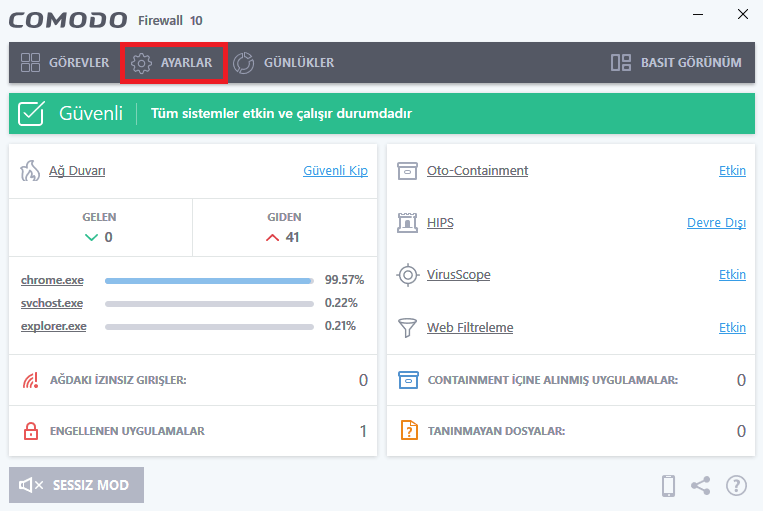
Task: Close the Comodo Firewall window
Action: pos(743,14)
